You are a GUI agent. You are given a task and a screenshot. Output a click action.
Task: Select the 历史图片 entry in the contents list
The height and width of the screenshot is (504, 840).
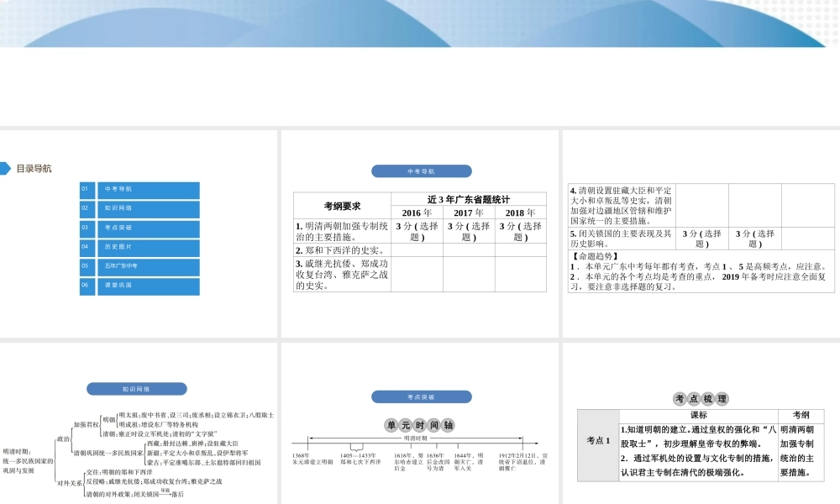pos(149,248)
